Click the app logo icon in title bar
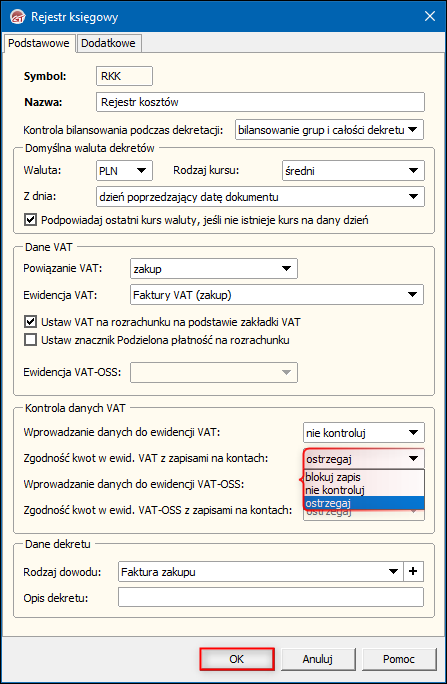The width and height of the screenshot is (447, 684). tap(17, 17)
